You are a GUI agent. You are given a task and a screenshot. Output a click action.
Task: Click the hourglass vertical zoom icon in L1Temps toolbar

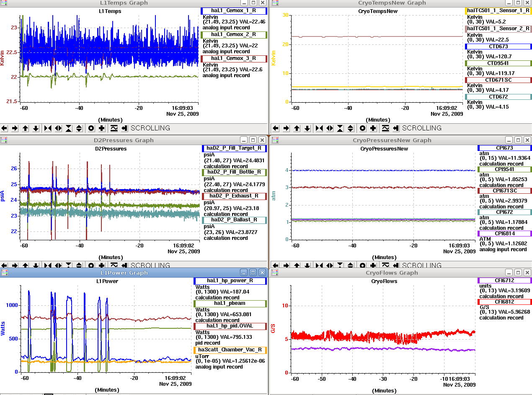(x=69, y=128)
